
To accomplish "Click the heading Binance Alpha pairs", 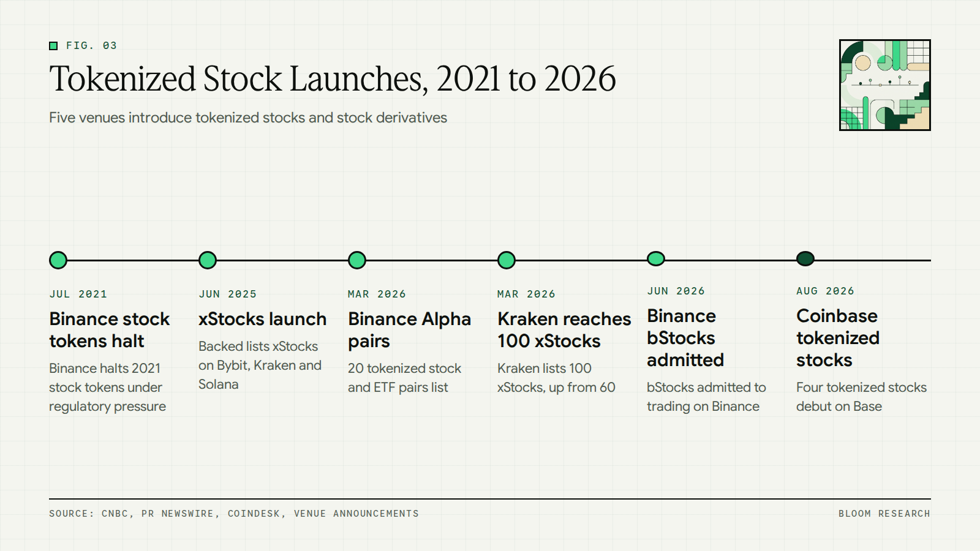I will [x=410, y=330].
